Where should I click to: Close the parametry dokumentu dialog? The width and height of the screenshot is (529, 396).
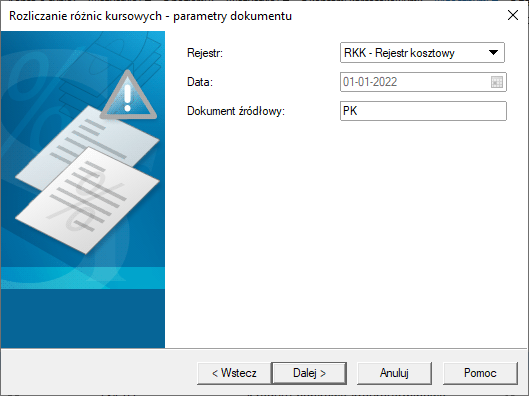(513, 15)
